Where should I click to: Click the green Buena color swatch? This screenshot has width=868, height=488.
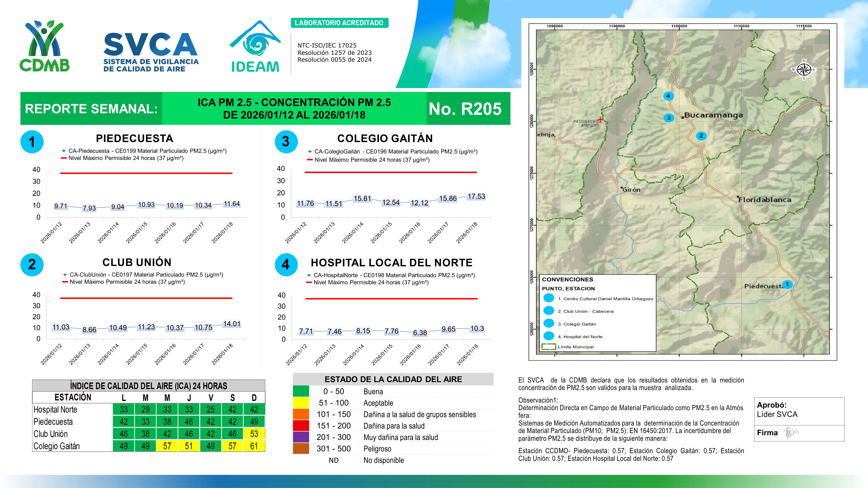tap(301, 391)
